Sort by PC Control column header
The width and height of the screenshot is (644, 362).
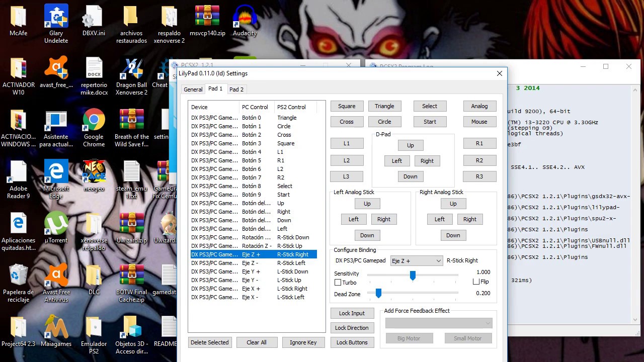[x=257, y=107]
